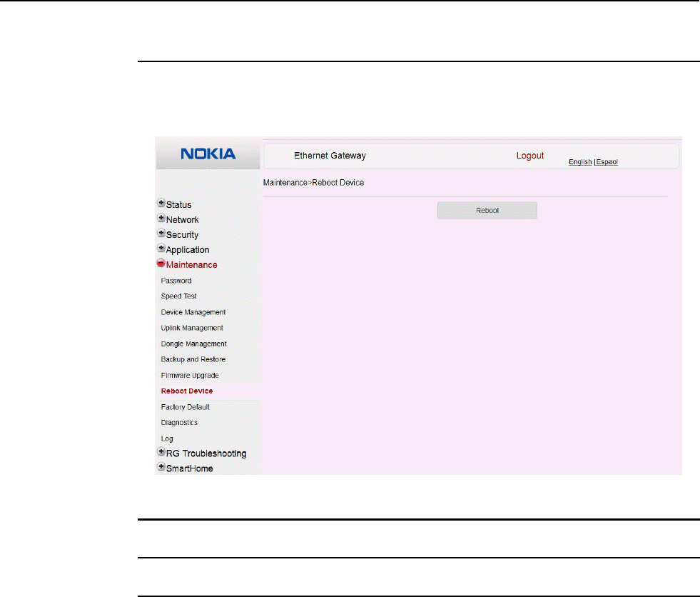Image resolution: width=700 pixels, height=597 pixels.
Task: Click the Nokia logo
Action: [x=208, y=154]
